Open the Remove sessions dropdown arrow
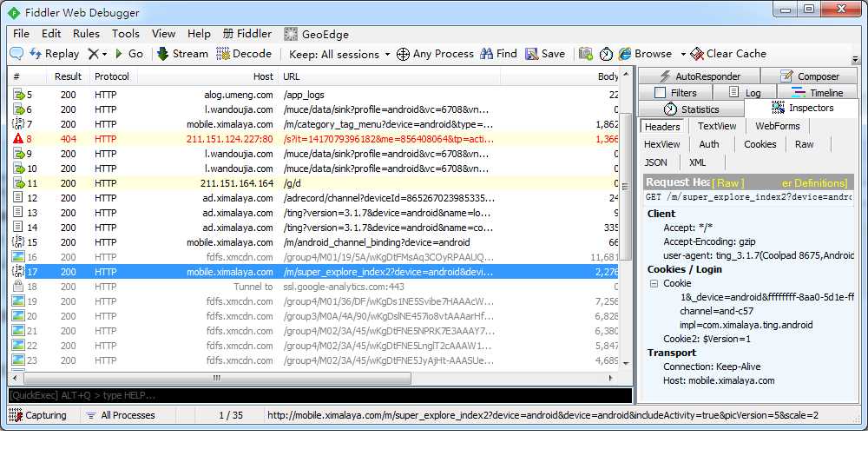The width and height of the screenshot is (868, 469). (x=104, y=54)
